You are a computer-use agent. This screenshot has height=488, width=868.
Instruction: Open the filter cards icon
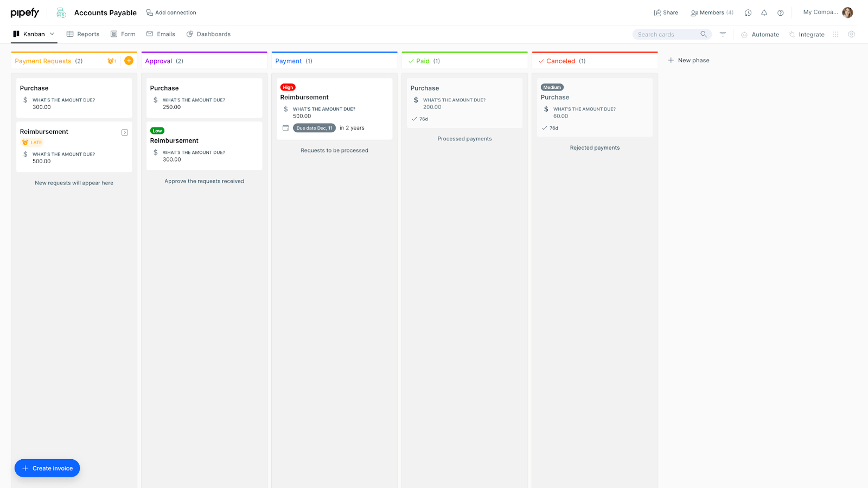723,34
